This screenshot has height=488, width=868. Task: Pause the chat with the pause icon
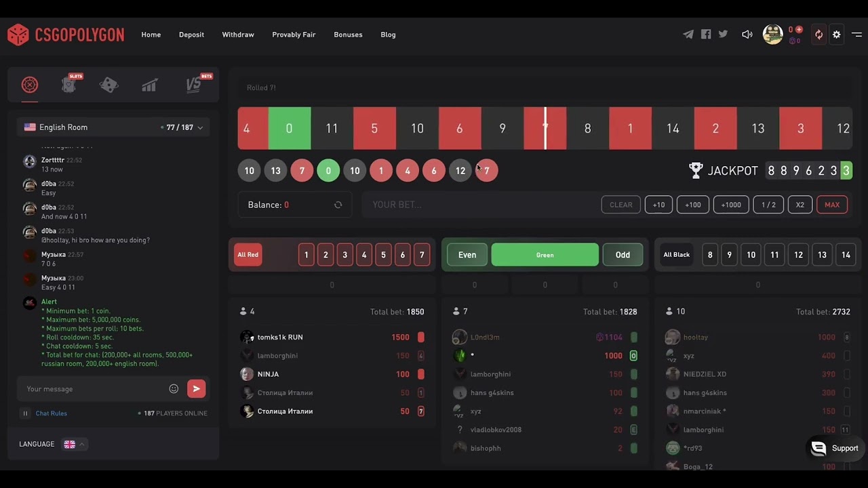[x=25, y=413]
